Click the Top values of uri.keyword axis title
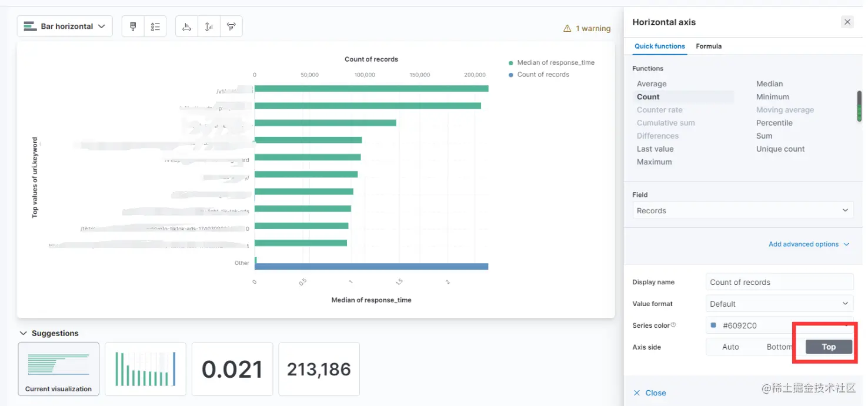 [x=35, y=177]
